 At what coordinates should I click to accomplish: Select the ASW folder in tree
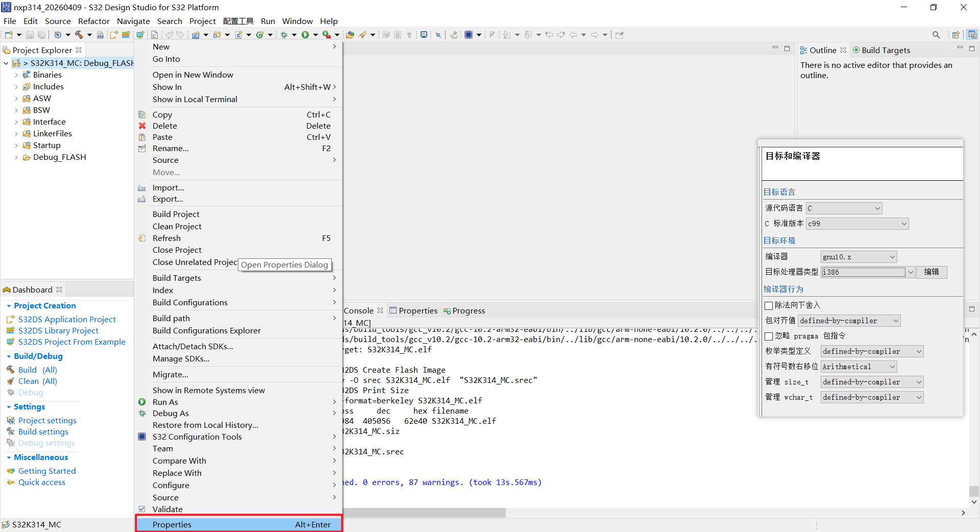[42, 99]
